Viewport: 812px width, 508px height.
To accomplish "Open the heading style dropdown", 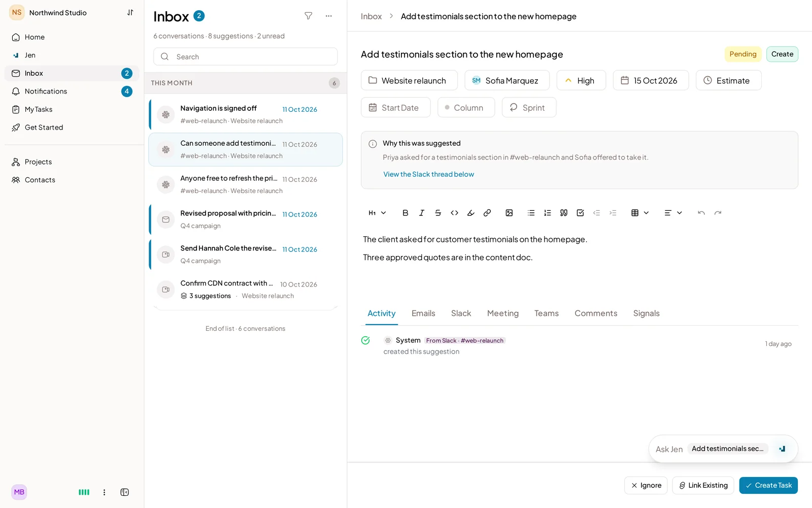I will click(x=377, y=213).
